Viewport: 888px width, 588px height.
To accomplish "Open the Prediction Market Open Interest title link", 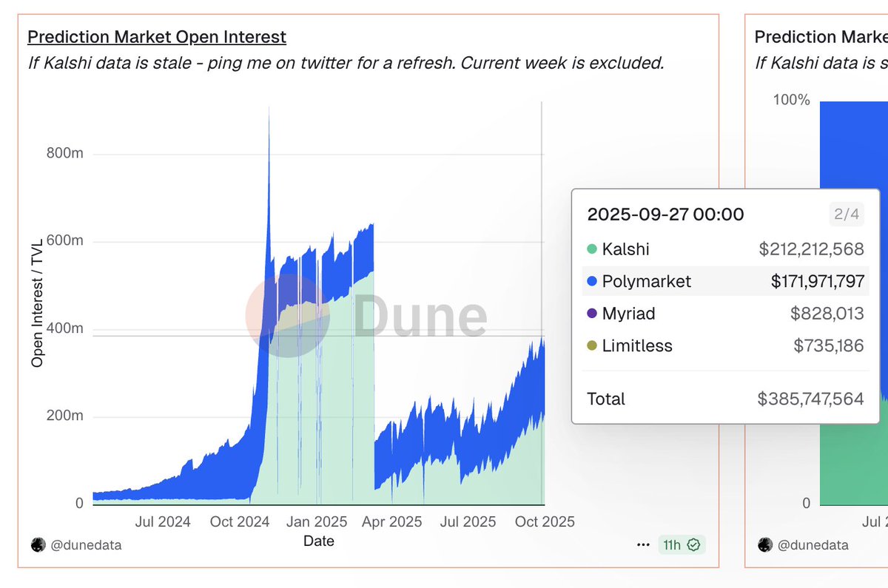I will coord(157,36).
